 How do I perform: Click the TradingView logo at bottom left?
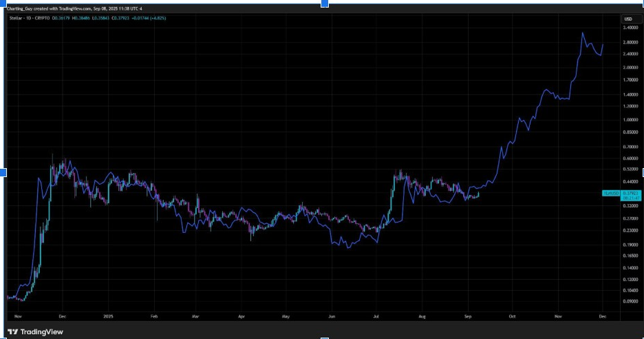click(x=35, y=331)
